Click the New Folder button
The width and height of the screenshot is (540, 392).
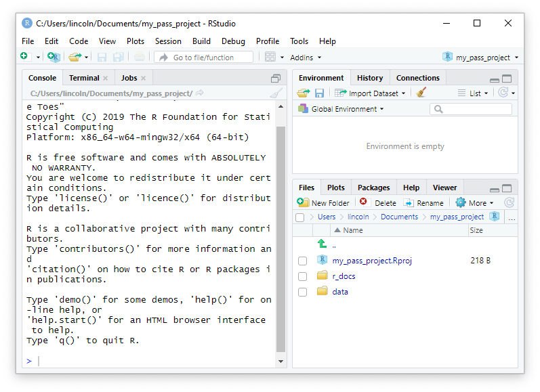click(323, 203)
